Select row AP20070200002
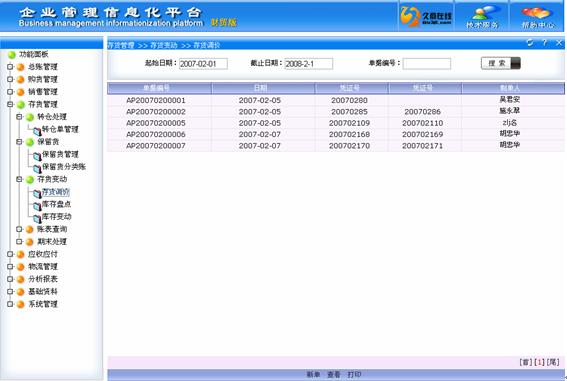The height and width of the screenshot is (381, 567). 336,112
